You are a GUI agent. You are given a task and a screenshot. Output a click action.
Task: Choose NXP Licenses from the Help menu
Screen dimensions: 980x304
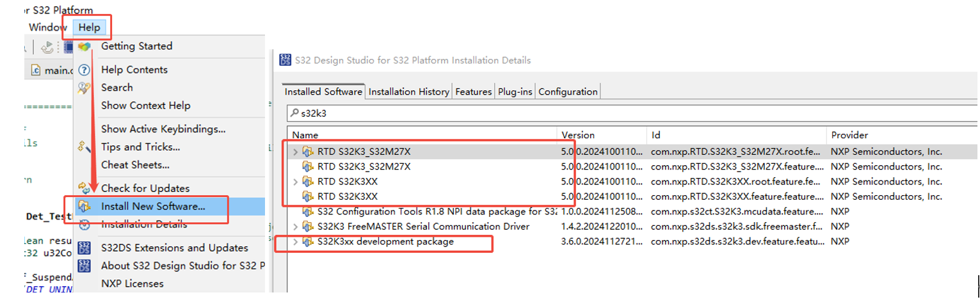pos(132,284)
